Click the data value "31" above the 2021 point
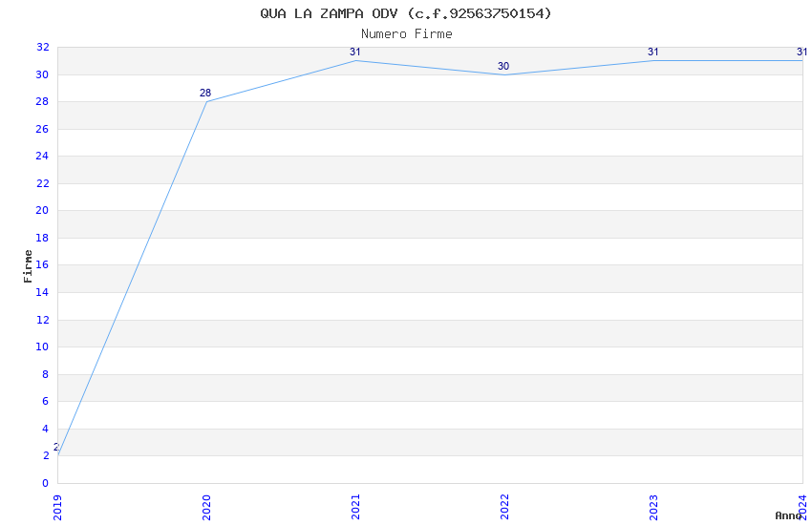The width and height of the screenshot is (812, 525). pos(354,52)
